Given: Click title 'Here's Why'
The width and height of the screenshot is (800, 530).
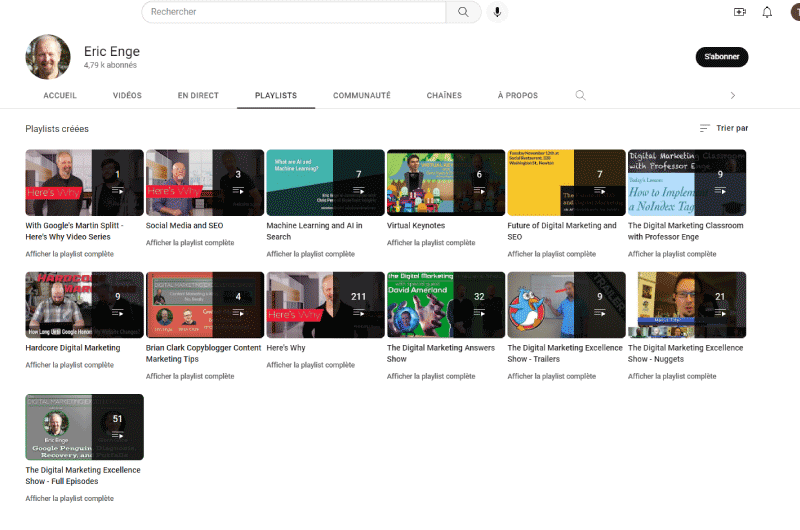Looking at the screenshot, I should click(286, 348).
